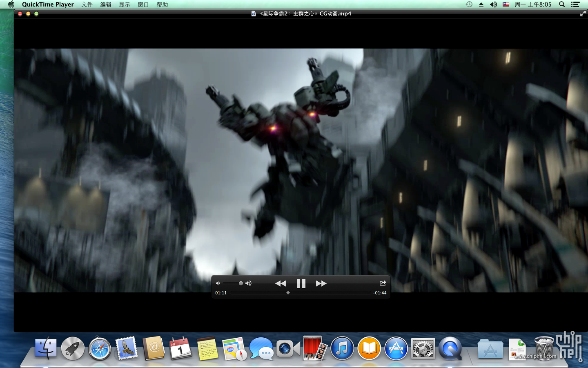This screenshot has width=588, height=368.
Task: Open FaceTime from the Dock
Action: coord(288,349)
